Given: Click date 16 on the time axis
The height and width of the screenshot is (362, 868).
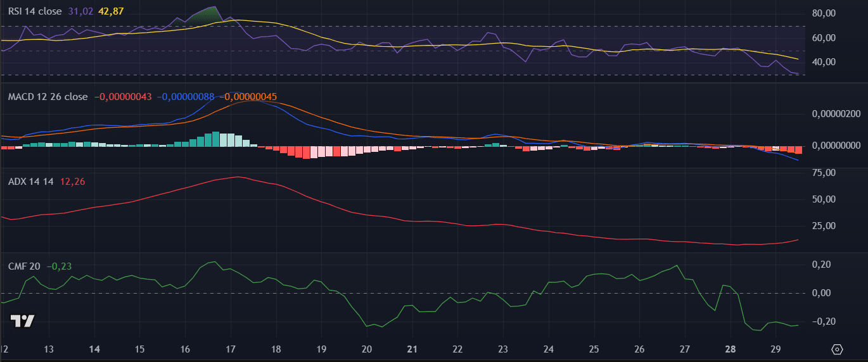Looking at the screenshot, I should [x=186, y=349].
